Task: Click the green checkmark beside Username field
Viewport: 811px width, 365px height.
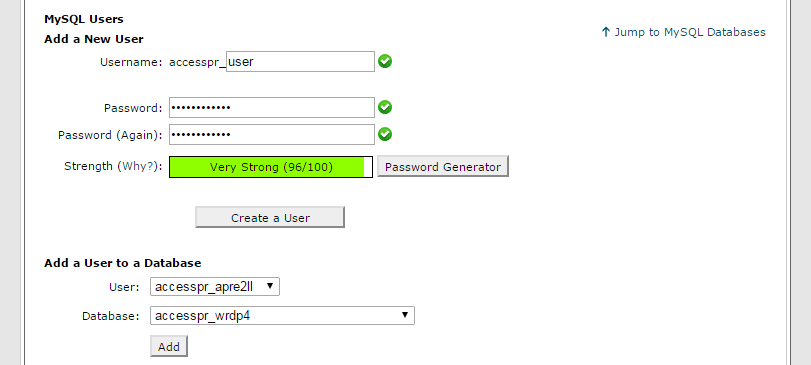Action: coord(385,62)
